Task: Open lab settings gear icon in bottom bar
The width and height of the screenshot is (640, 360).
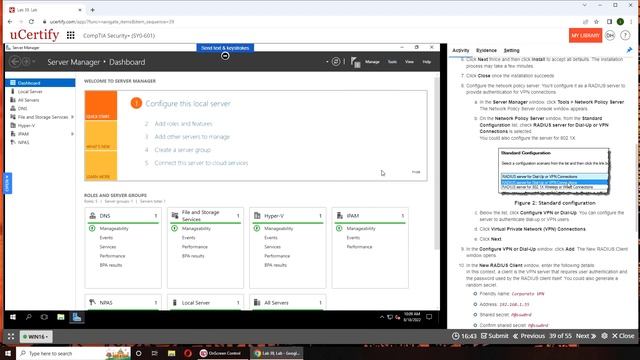Action: coord(604,336)
